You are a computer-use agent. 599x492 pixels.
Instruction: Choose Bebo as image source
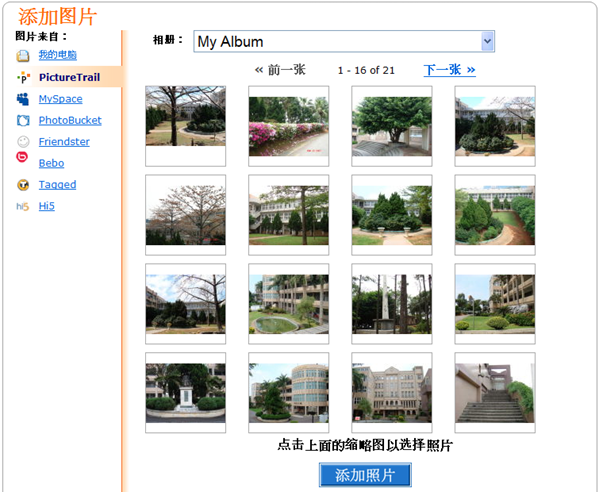click(x=51, y=163)
